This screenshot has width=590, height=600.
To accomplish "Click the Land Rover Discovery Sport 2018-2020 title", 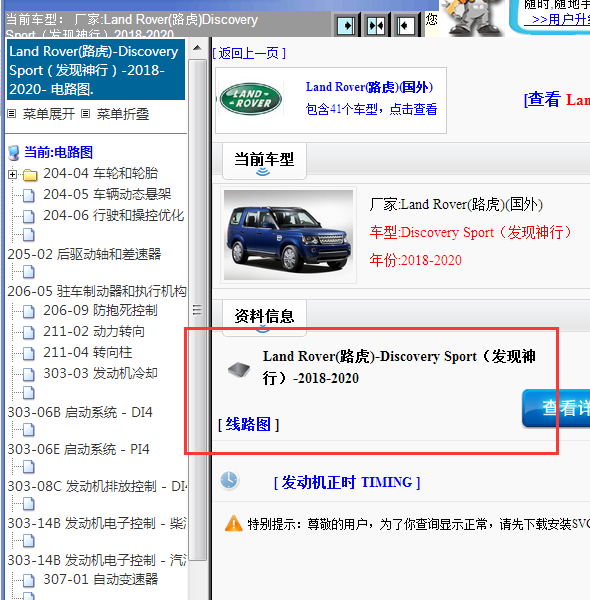I will [x=399, y=367].
